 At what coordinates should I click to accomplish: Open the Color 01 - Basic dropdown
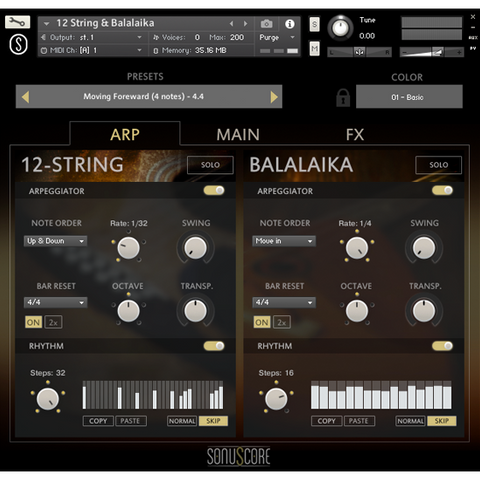click(x=409, y=97)
